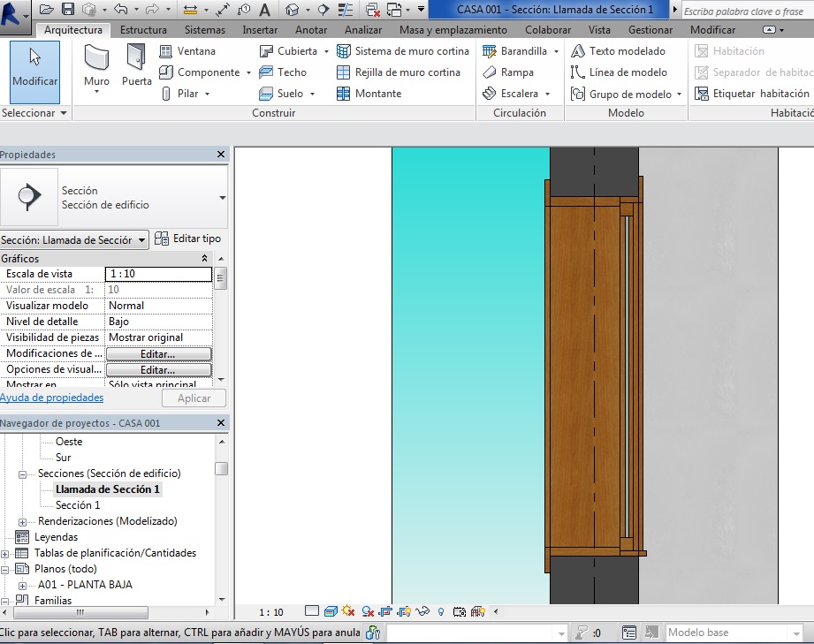
Task: Activate the Escalera stair tool
Action: (x=518, y=94)
